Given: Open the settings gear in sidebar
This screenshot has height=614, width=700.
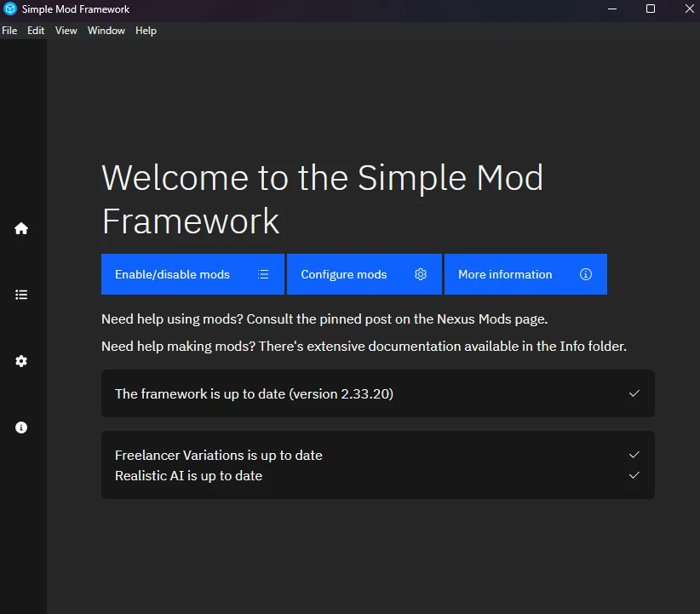Looking at the screenshot, I should [x=21, y=361].
